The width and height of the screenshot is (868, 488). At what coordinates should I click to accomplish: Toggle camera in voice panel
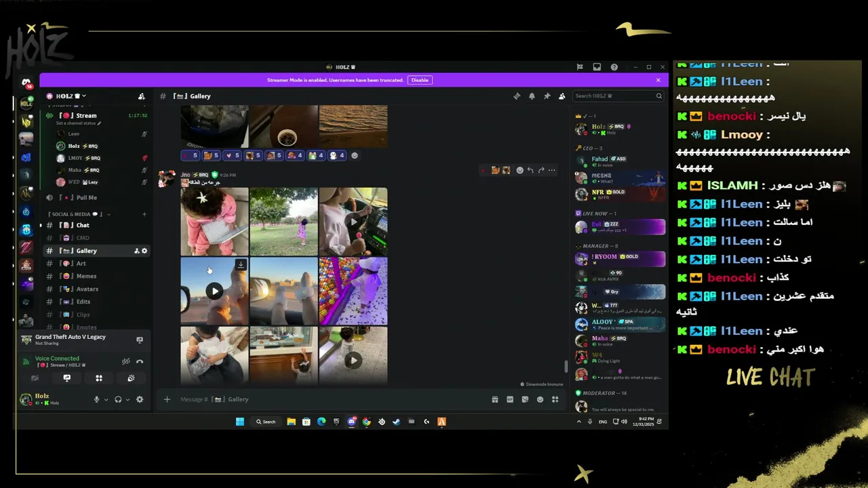tap(35, 378)
